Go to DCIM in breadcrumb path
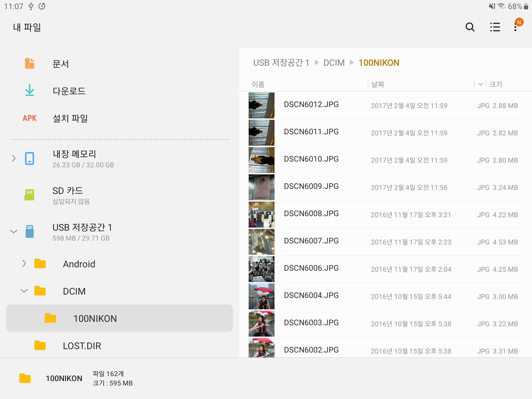Screen dimensions: 532x399 pyautogui.click(x=334, y=63)
